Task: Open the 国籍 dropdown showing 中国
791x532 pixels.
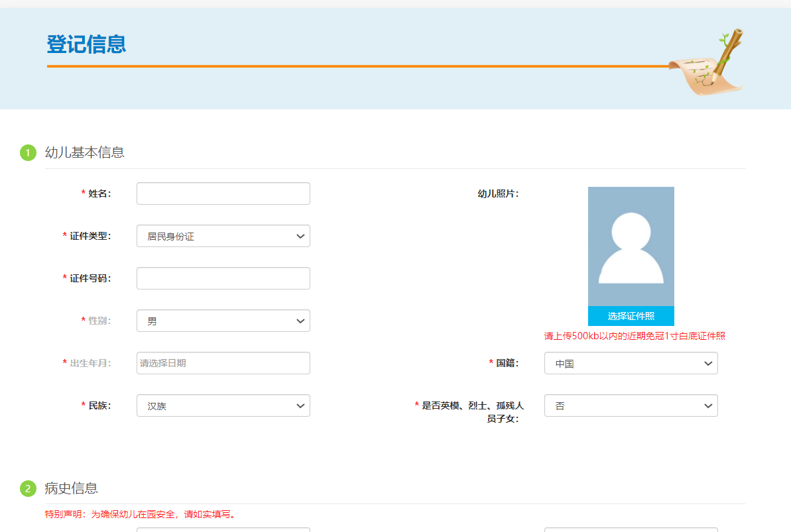Action: coord(631,363)
